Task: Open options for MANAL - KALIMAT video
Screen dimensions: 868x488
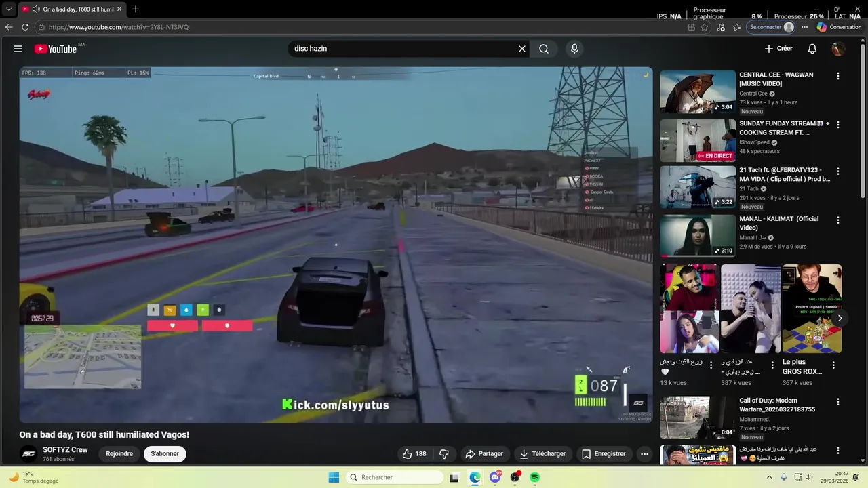Action: click(x=838, y=220)
